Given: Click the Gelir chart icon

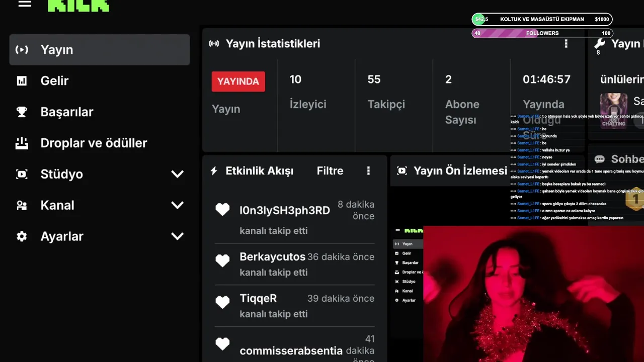Looking at the screenshot, I should (x=22, y=81).
